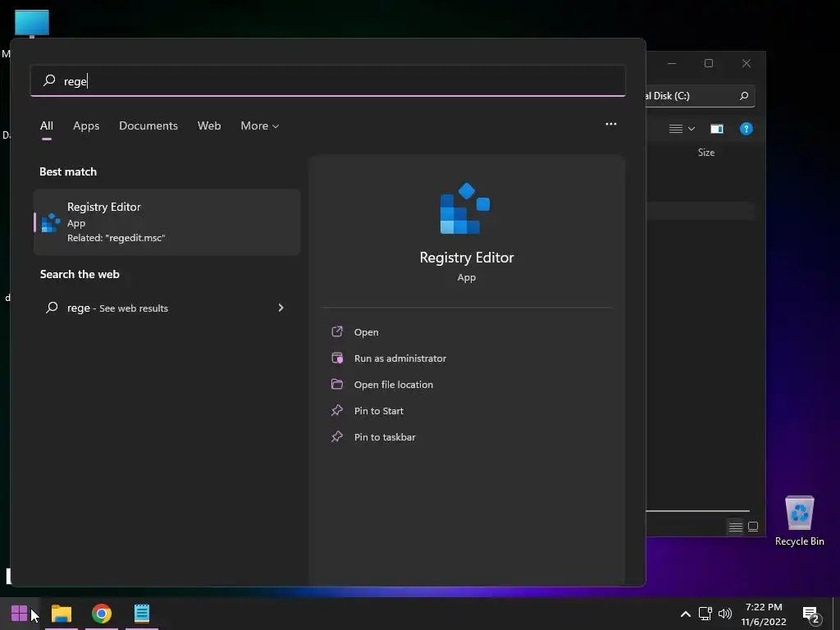Click the search magnifier icon in search box

(x=49, y=80)
